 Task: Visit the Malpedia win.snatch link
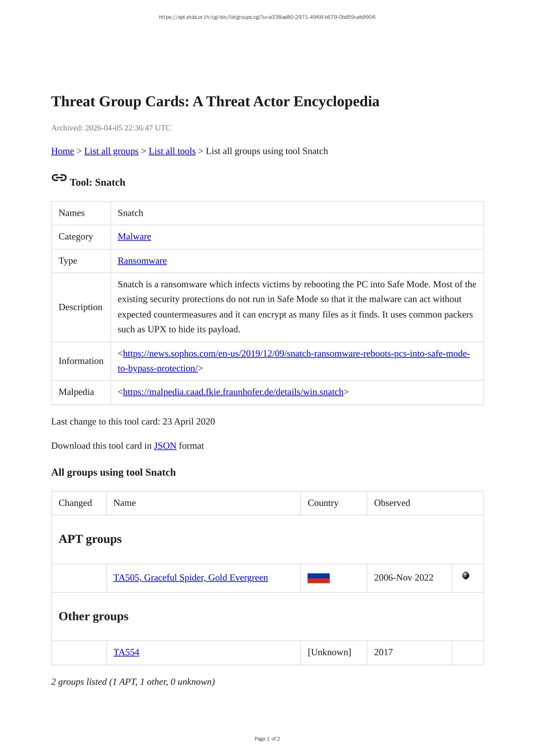coord(233,392)
